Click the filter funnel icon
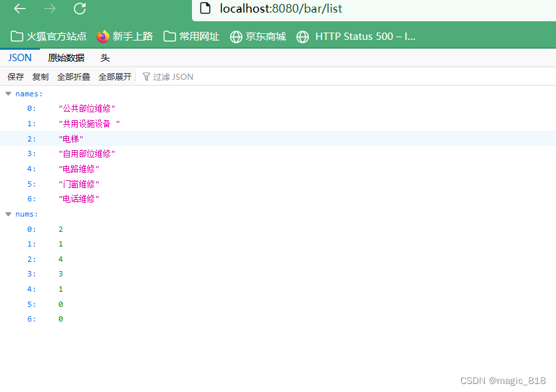 pos(146,76)
